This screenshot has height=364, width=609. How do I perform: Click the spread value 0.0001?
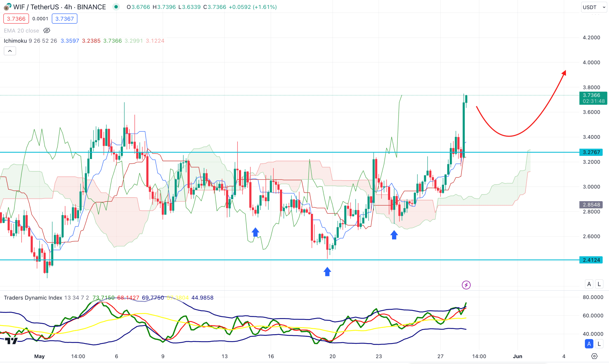tap(40, 19)
